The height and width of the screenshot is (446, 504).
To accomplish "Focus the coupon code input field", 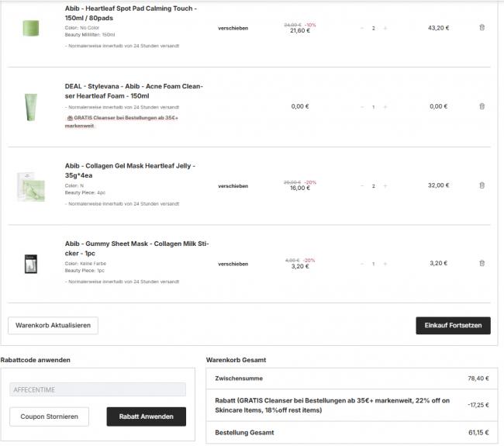I will coord(98,389).
